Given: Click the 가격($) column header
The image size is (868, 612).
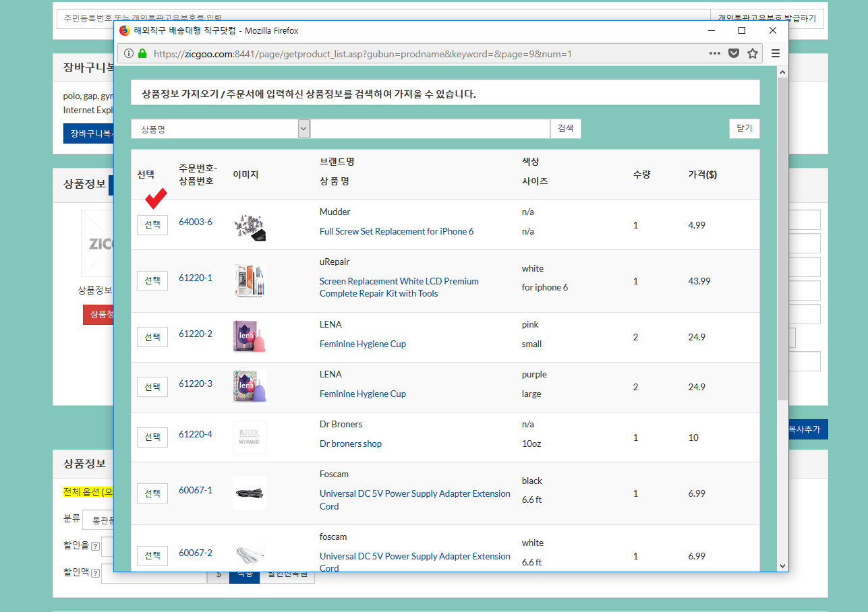Looking at the screenshot, I should (x=703, y=175).
